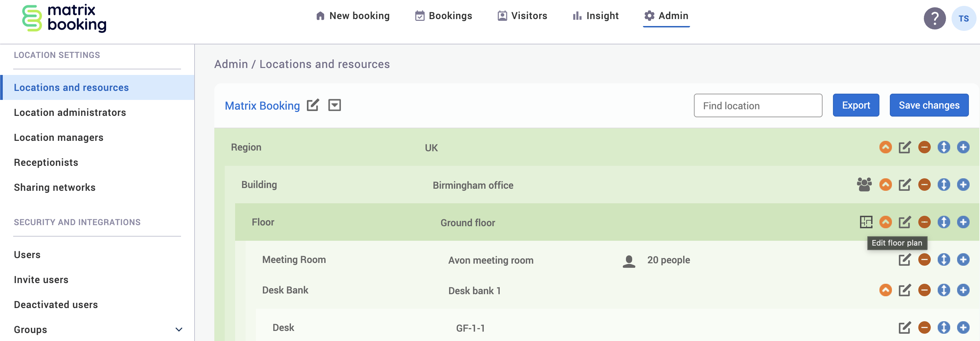Screen dimensions: 980x341
Task: View occupants of Birmingham office building
Action: pos(864,185)
